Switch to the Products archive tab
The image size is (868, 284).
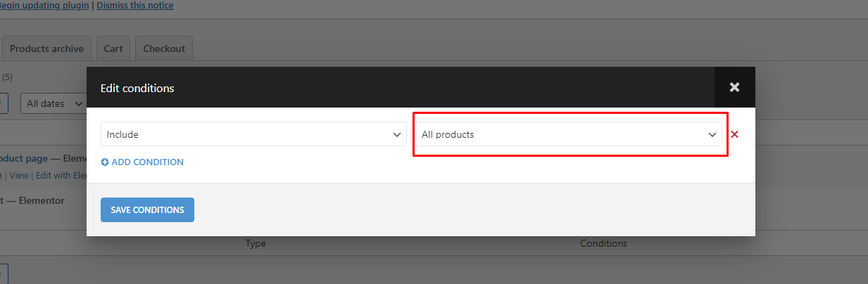tap(46, 49)
